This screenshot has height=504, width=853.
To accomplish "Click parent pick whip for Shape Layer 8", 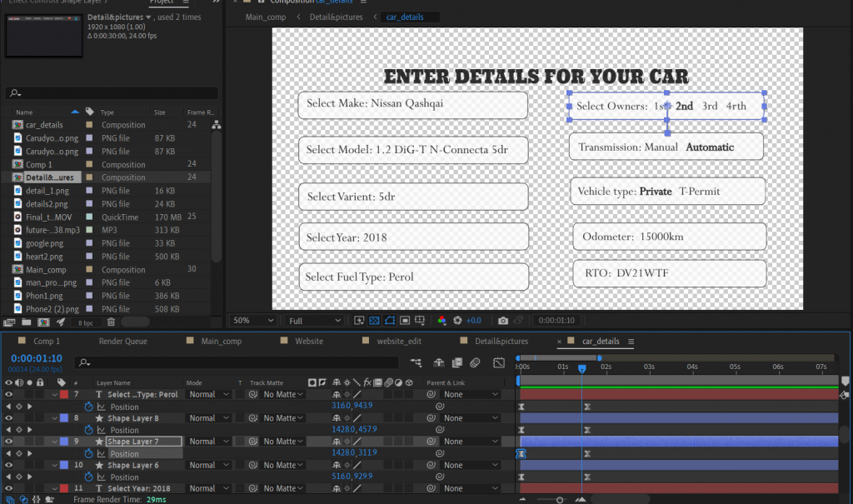I will 431,418.
